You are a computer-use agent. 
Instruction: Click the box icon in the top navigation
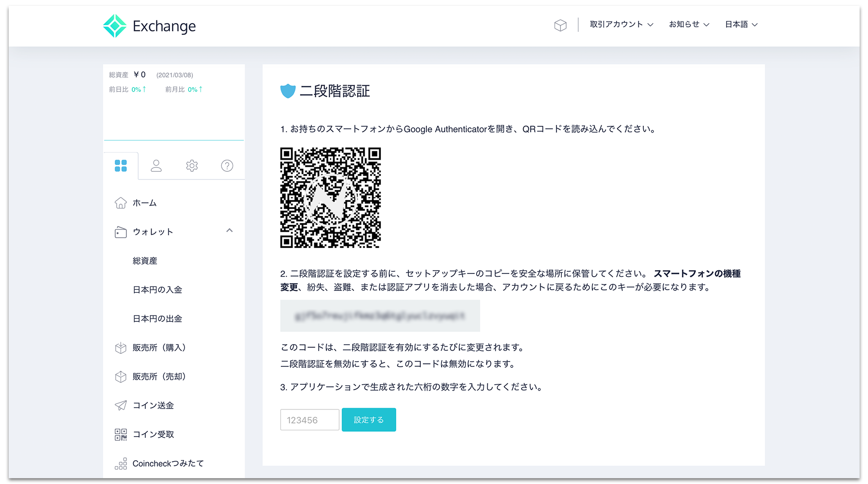tap(560, 25)
